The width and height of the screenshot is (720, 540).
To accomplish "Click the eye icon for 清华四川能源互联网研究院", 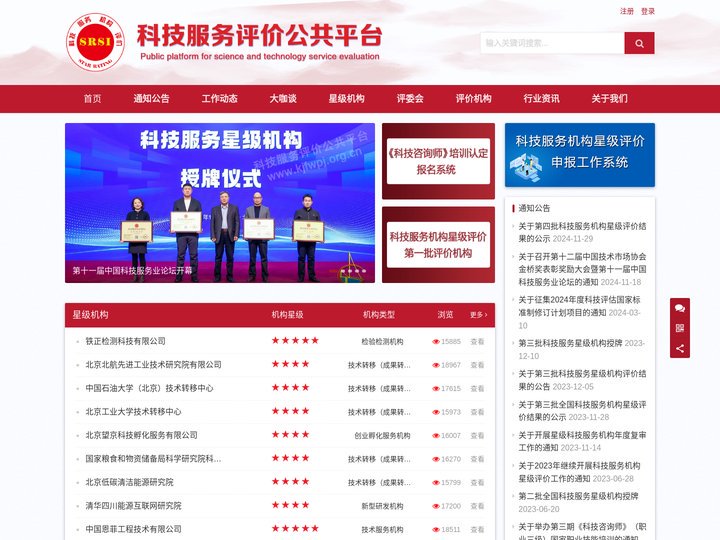I will click(436, 506).
